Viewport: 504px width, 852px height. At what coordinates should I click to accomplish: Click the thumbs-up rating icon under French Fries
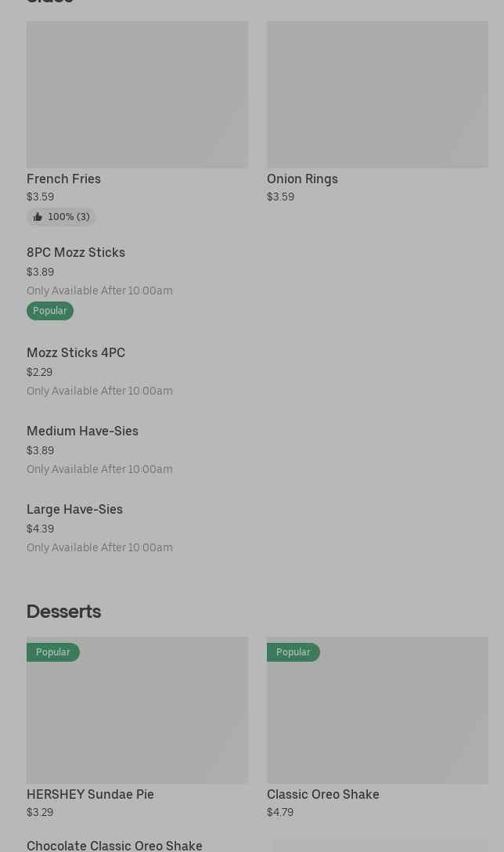pyautogui.click(x=38, y=217)
